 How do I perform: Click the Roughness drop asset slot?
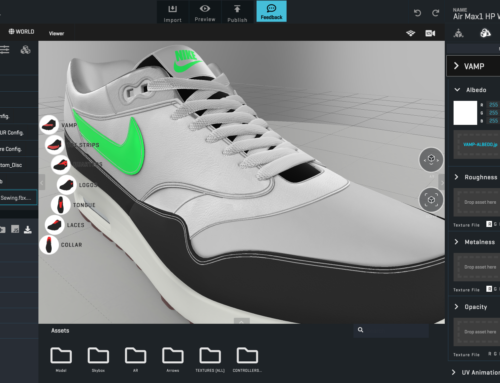[x=477, y=202]
